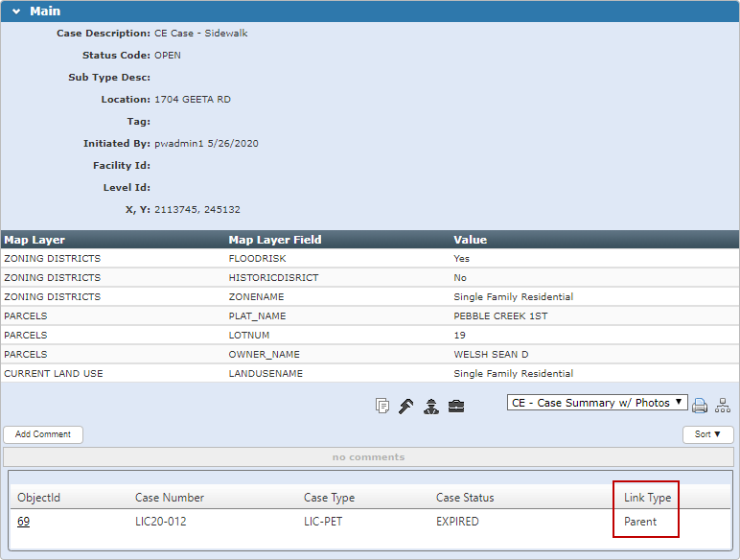The height and width of the screenshot is (560, 740).
Task: Click the LIC-PET case type cell
Action: pyautogui.click(x=323, y=522)
